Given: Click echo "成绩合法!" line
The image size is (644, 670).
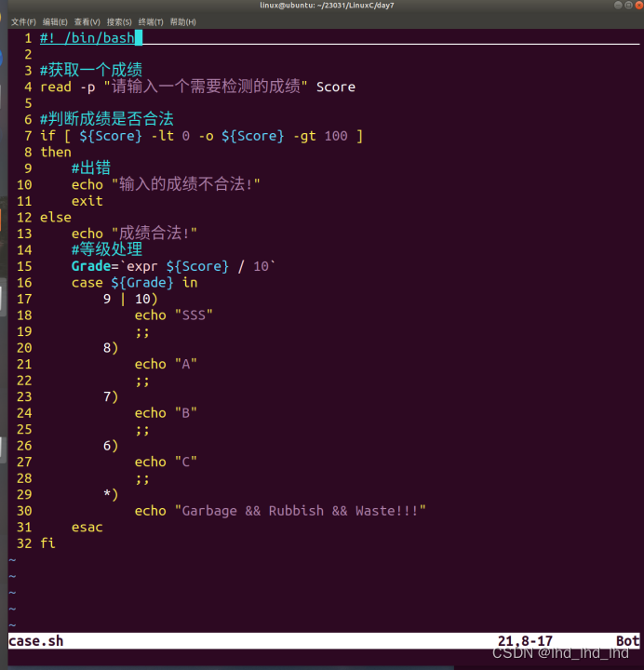Looking at the screenshot, I should tap(134, 234).
